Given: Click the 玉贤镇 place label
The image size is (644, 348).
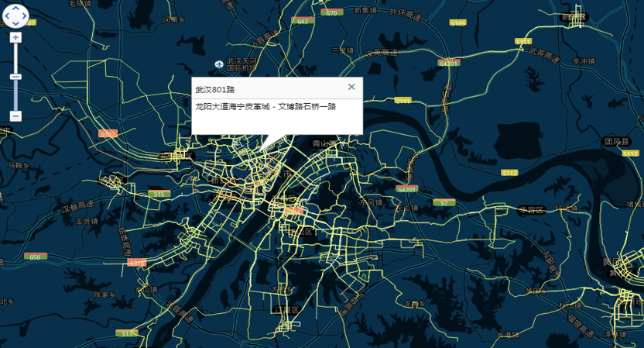Looking at the screenshot, I should [87, 221].
